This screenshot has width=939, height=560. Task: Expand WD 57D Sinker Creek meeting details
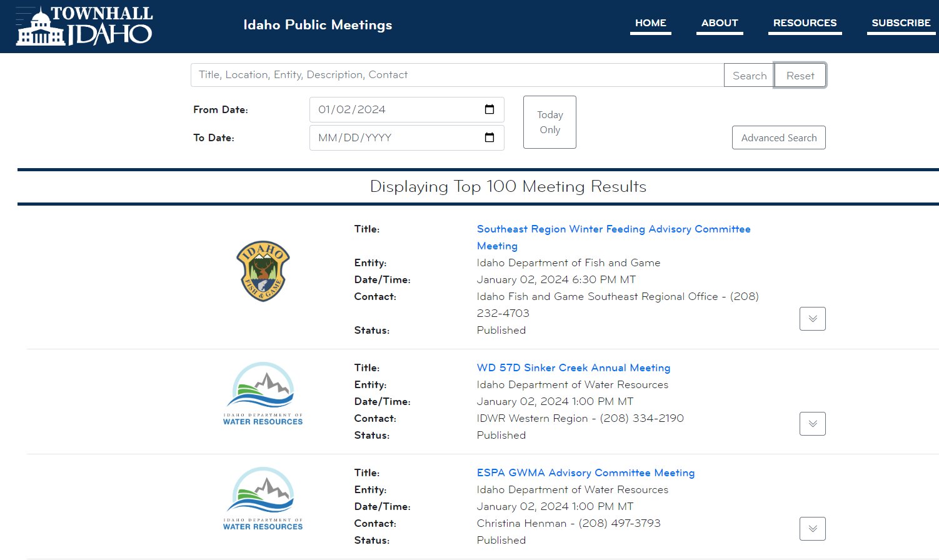tap(813, 424)
